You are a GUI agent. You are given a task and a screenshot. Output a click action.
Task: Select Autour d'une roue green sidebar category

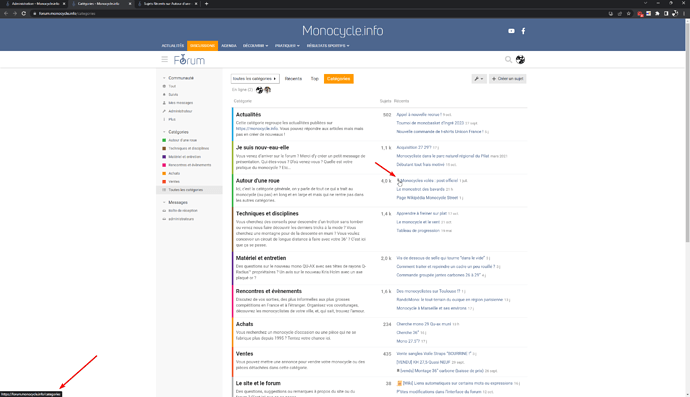tap(182, 140)
